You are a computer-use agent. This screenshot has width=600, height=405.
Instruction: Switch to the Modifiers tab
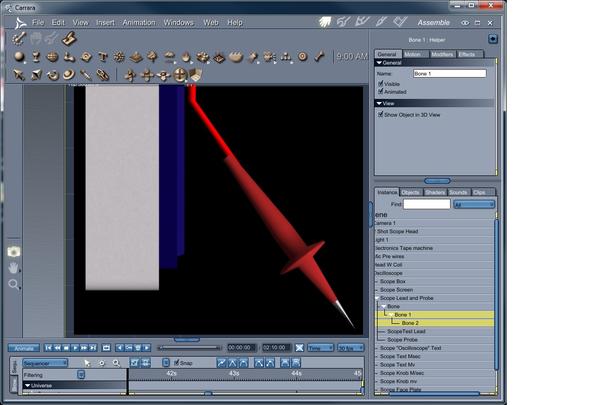(x=442, y=54)
